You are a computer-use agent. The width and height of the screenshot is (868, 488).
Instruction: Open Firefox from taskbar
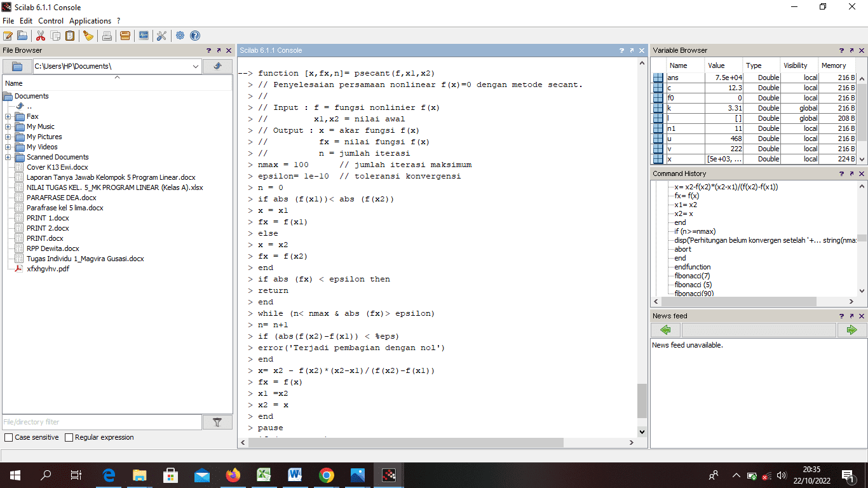tap(233, 475)
